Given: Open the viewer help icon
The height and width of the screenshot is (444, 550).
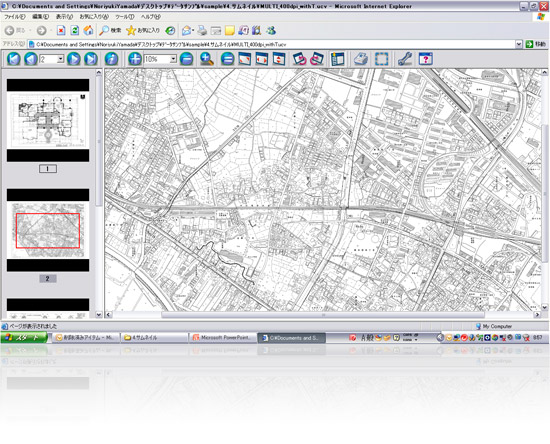Looking at the screenshot, I should point(425,59).
